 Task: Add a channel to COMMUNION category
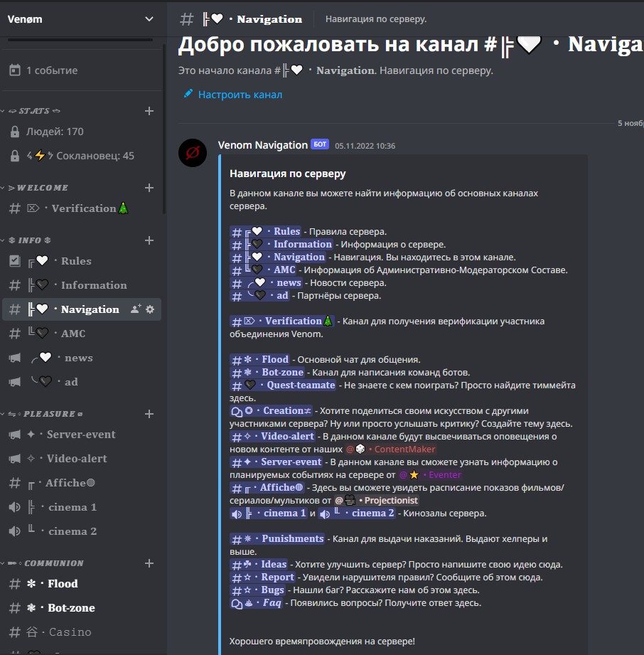[x=149, y=563]
